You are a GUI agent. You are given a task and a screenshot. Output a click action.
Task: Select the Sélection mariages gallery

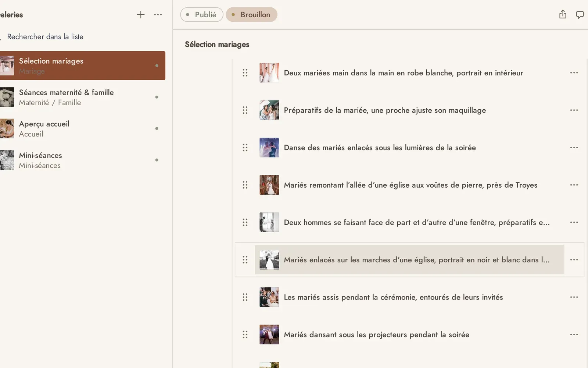coord(82,66)
